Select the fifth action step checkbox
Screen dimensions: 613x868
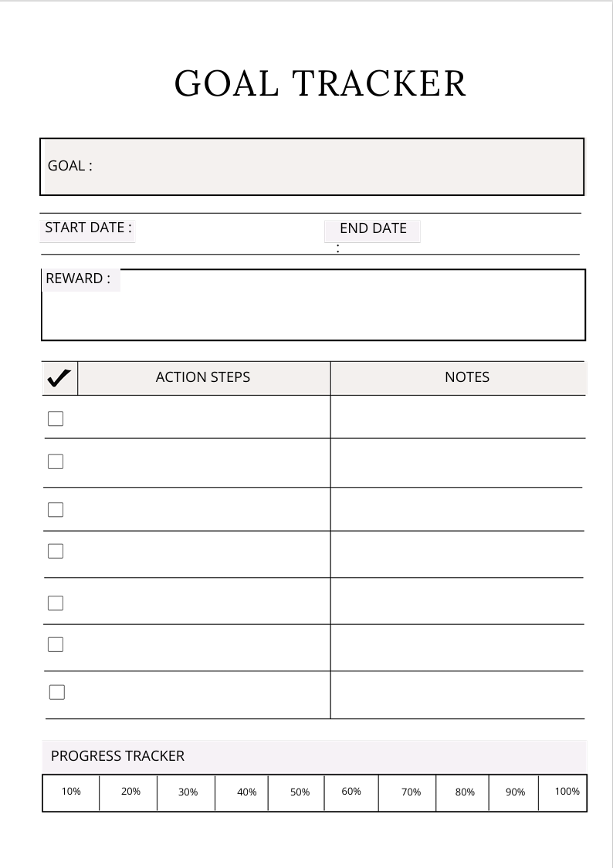[56, 603]
